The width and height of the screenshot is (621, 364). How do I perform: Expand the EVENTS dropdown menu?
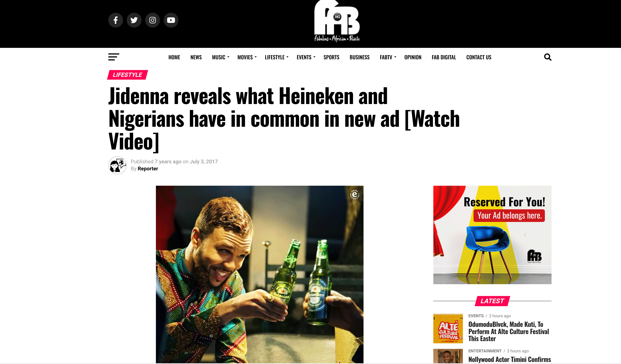click(306, 57)
